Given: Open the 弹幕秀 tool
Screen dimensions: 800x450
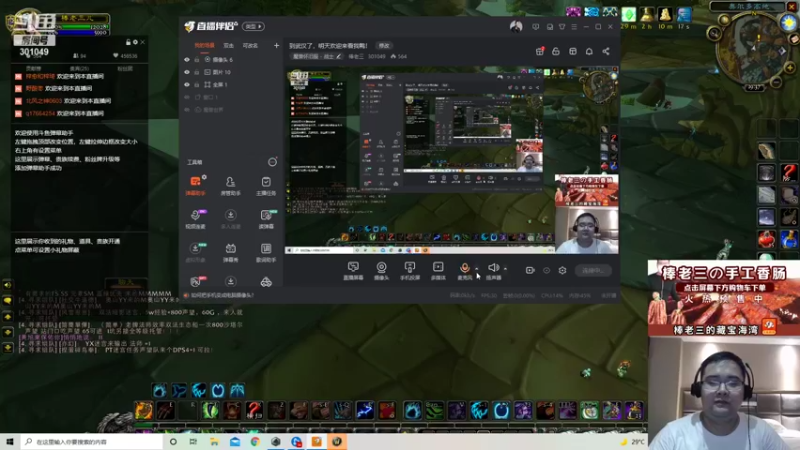Looking at the screenshot, I should (x=230, y=252).
